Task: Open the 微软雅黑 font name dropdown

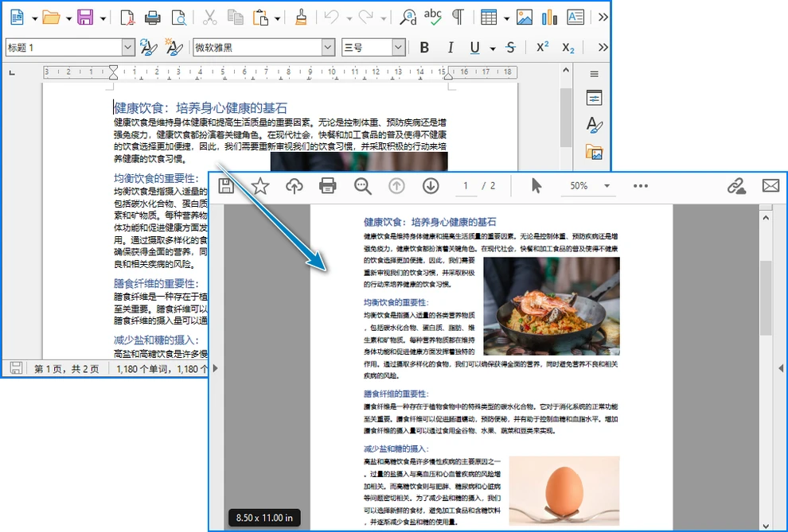Action: (x=328, y=47)
